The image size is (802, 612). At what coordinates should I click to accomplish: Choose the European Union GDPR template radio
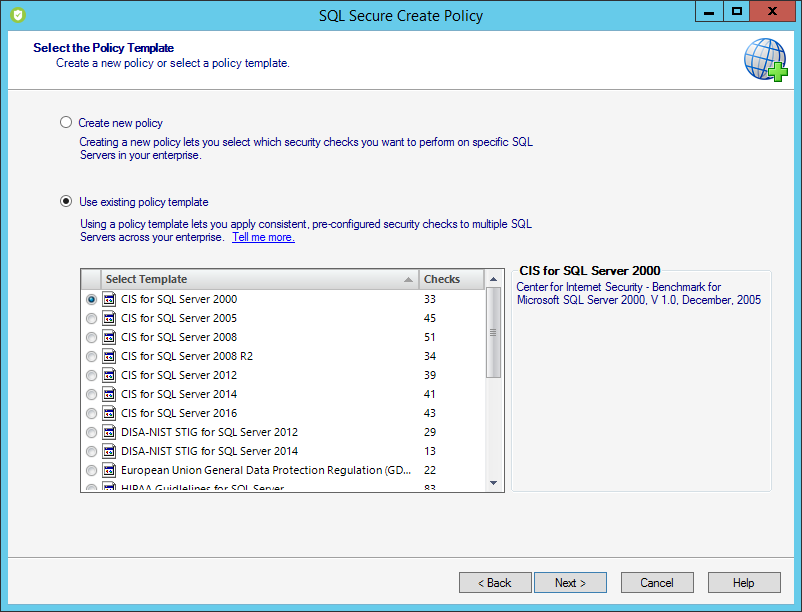tap(92, 470)
